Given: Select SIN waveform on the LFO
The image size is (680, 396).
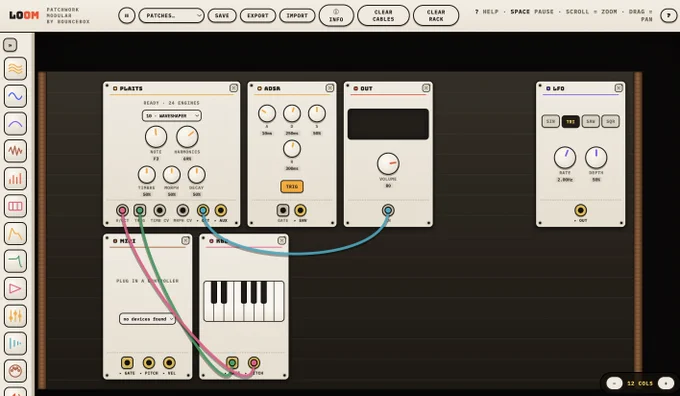Looking at the screenshot, I should tap(550, 121).
